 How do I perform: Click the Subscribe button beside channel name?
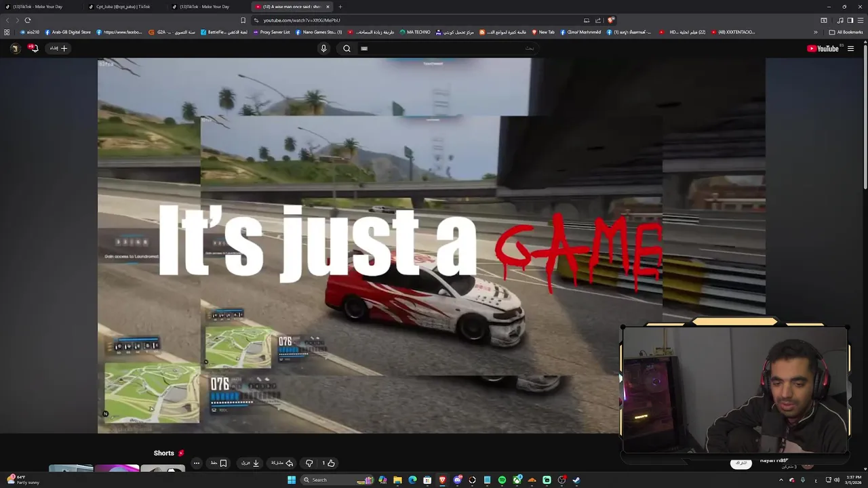click(741, 463)
